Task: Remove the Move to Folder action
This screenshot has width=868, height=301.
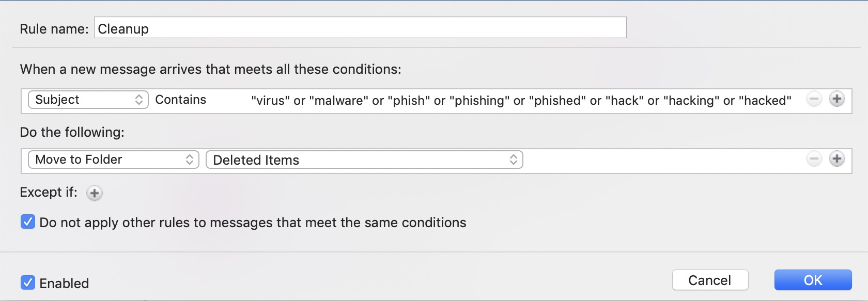Action: click(814, 159)
